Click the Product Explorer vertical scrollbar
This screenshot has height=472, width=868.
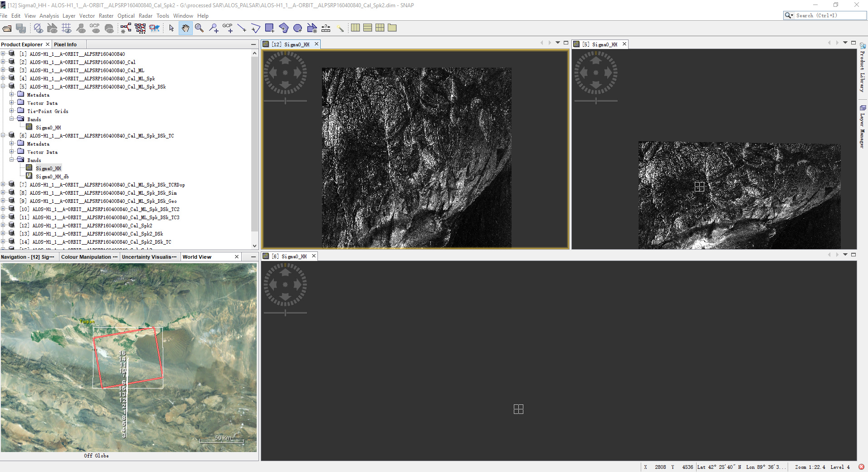click(254, 144)
